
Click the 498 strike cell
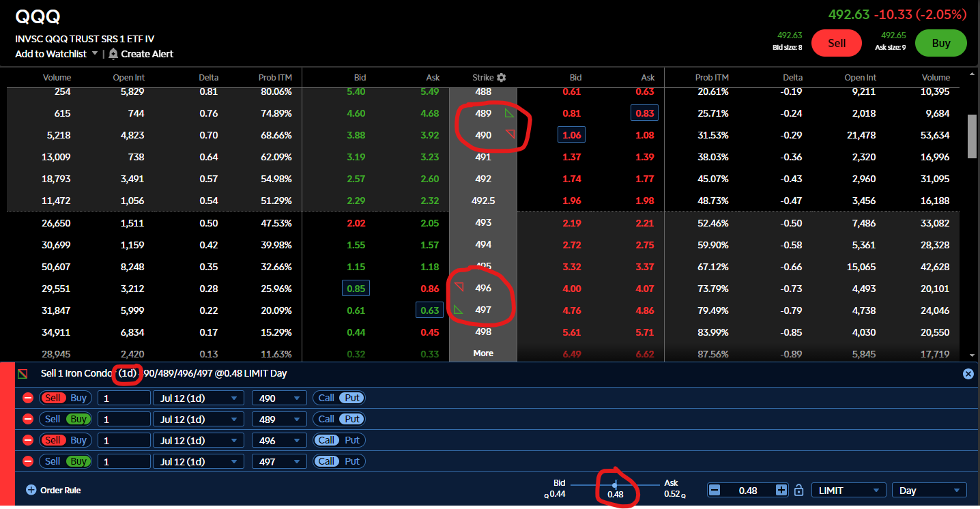pos(483,332)
